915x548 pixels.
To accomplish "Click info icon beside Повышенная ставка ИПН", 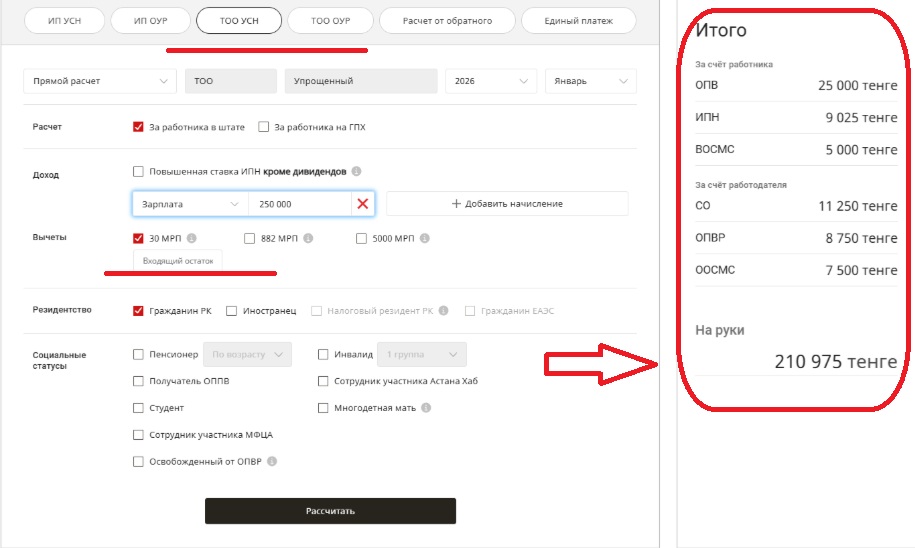I will point(356,171).
